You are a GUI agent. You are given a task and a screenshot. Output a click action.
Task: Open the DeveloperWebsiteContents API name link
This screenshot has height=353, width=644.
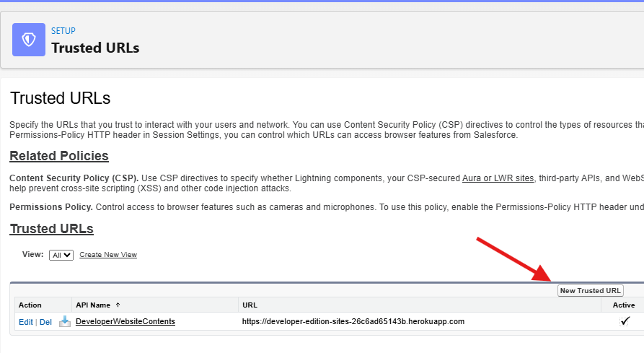click(x=125, y=321)
